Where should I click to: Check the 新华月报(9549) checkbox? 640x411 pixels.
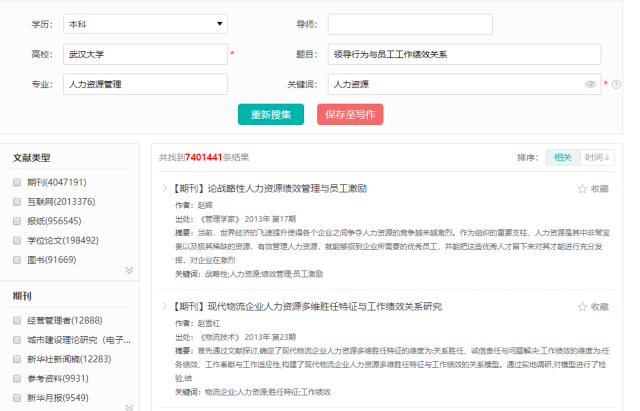coord(17,398)
